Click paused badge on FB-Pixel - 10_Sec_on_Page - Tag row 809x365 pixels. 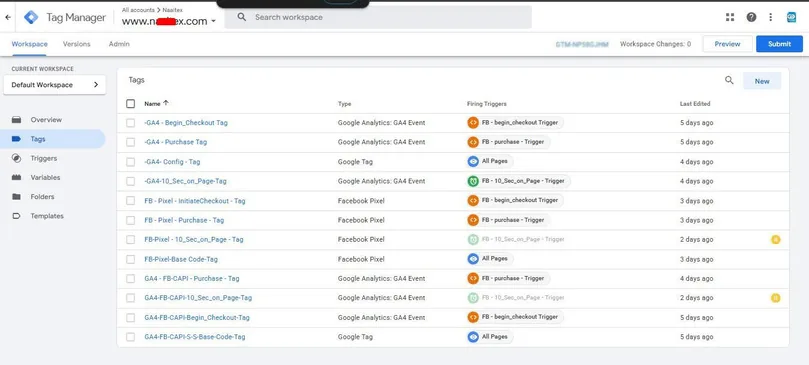pyautogui.click(x=775, y=240)
